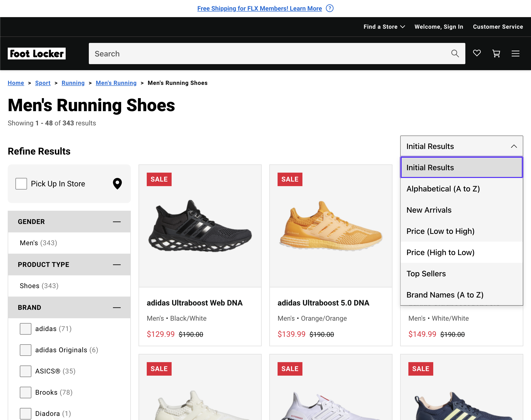Open the wishlist heart icon
This screenshot has width=531, height=420.
tap(477, 53)
